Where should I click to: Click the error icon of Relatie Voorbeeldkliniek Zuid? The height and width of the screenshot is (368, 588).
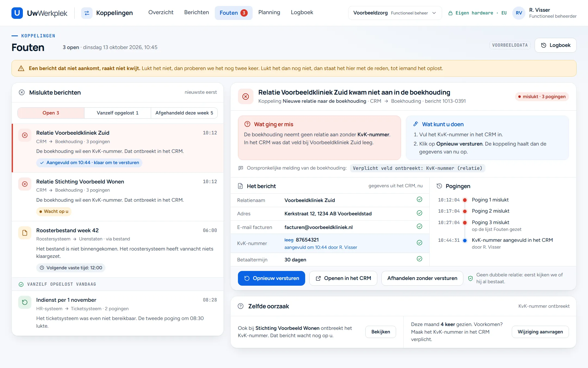point(25,135)
